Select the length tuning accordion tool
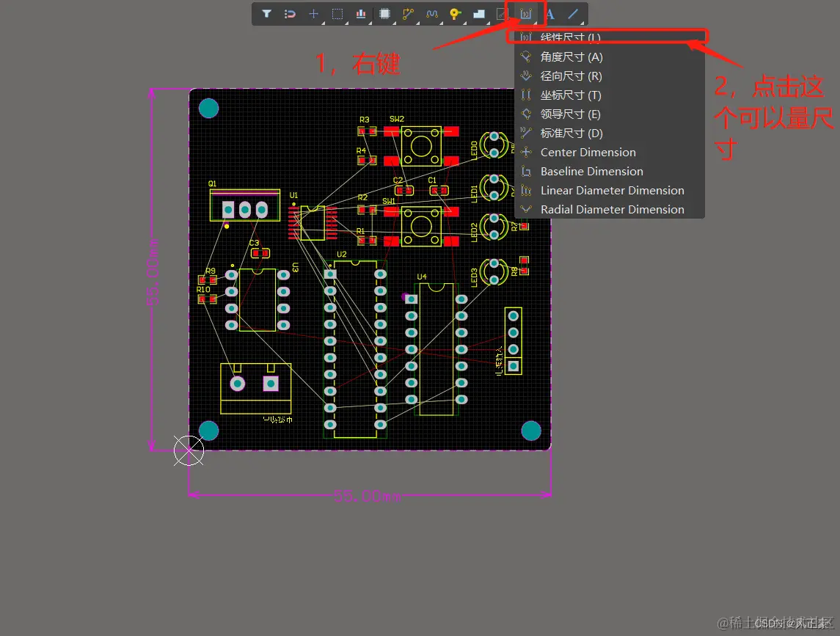The height and width of the screenshot is (636, 840). click(x=432, y=14)
